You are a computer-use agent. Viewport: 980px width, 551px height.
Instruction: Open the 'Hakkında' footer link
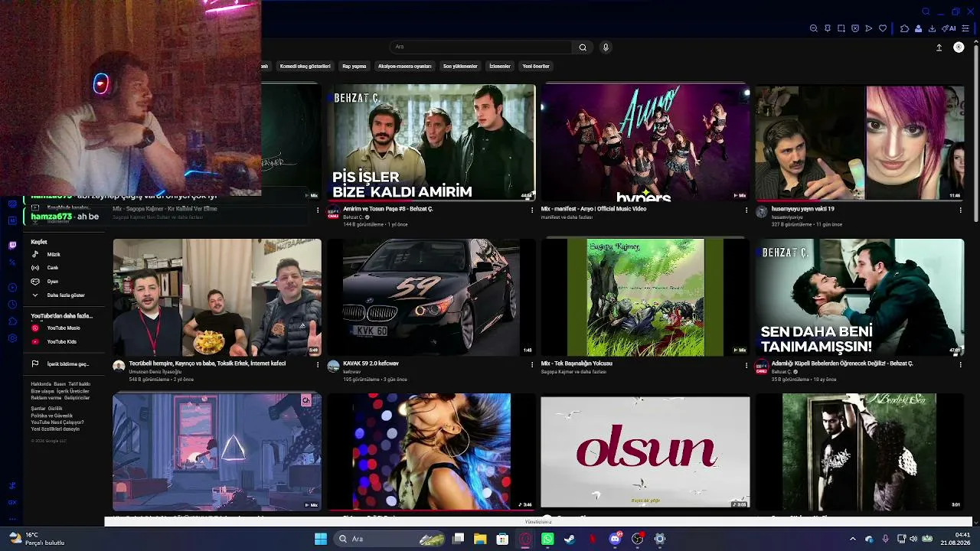[41, 384]
